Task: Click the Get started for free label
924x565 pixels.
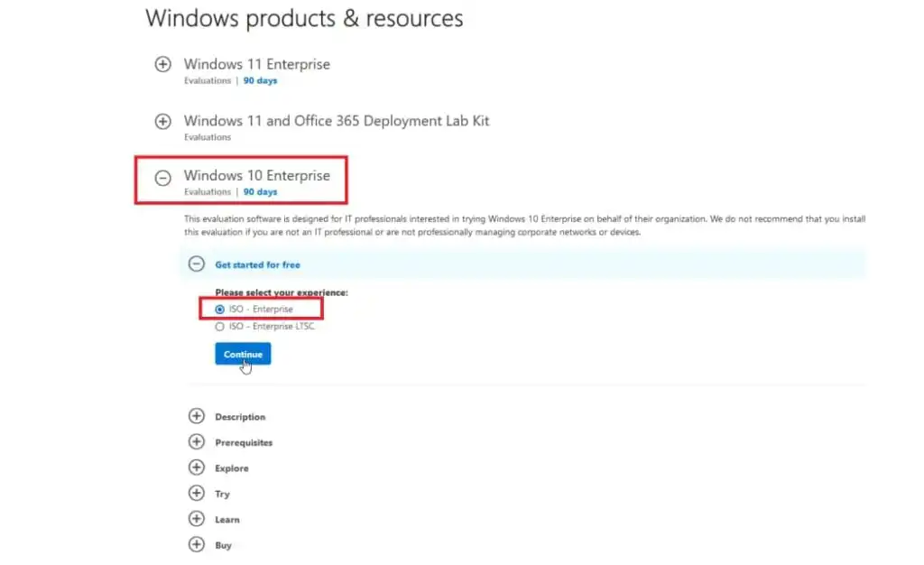Action: [257, 264]
